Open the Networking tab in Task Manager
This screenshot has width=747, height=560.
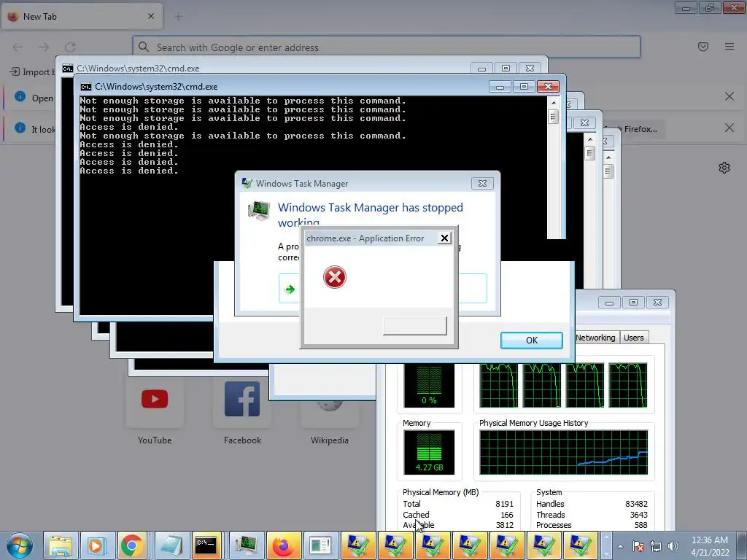coord(595,338)
